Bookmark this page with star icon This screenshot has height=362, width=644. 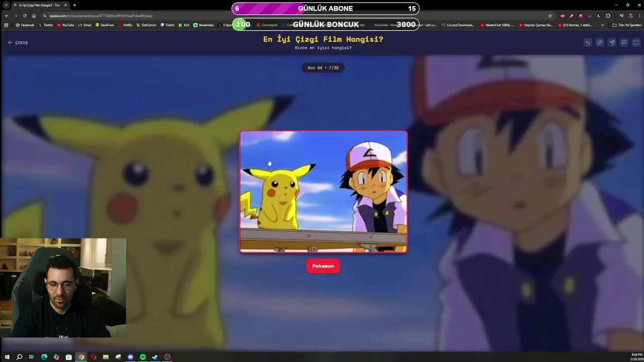550,16
